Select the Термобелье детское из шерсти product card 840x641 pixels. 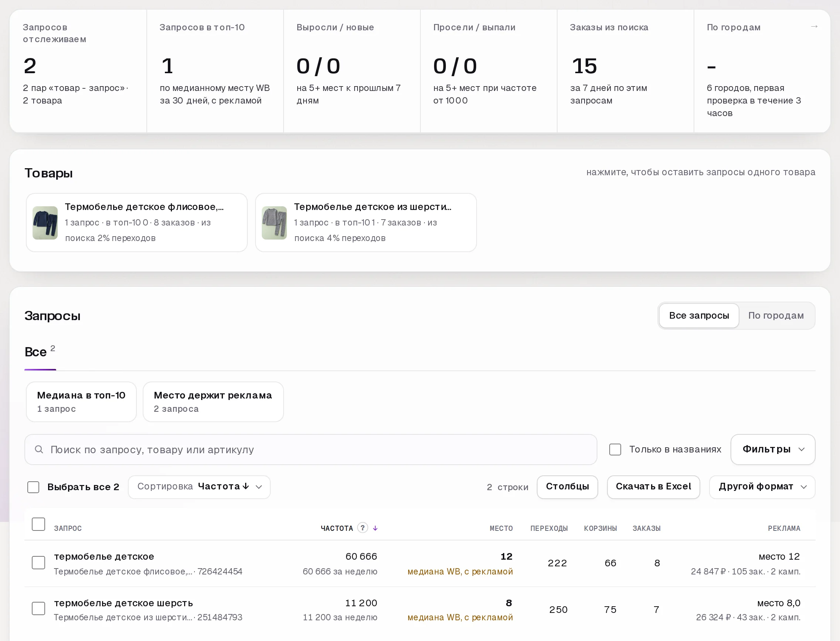(x=366, y=223)
